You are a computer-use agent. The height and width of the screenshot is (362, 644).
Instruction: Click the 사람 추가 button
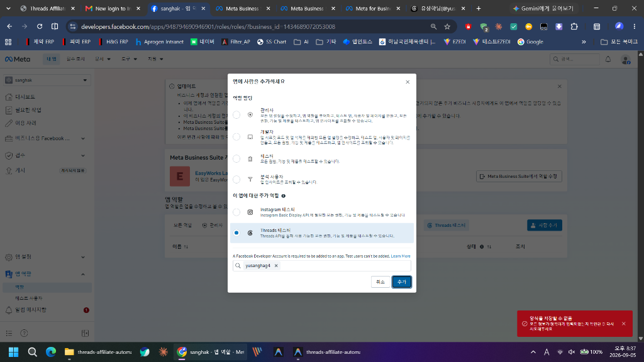click(x=545, y=226)
